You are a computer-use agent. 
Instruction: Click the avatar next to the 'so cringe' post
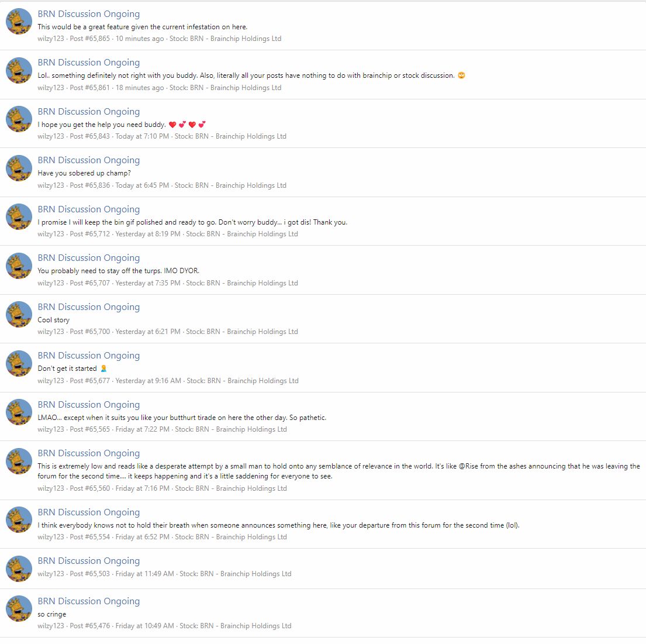pos(19,608)
